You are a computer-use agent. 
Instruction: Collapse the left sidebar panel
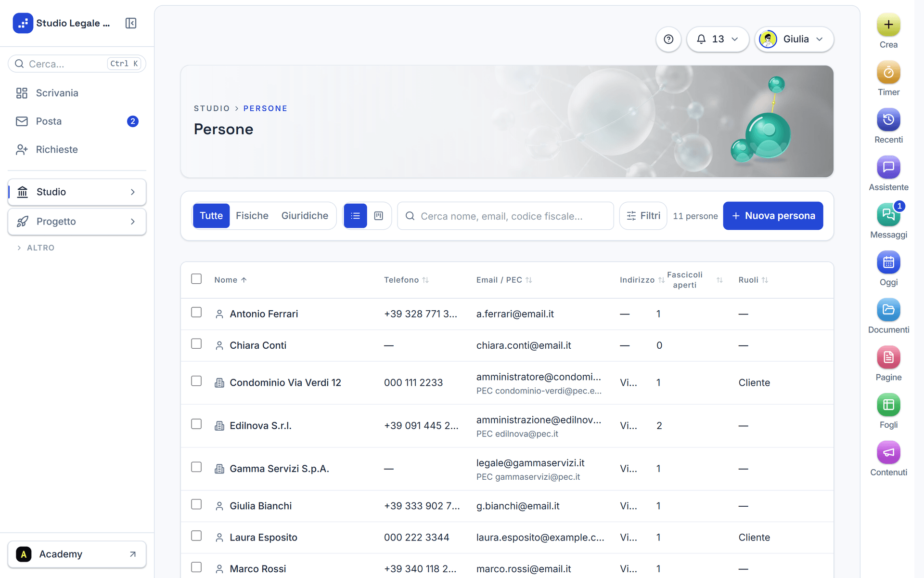[x=131, y=23]
